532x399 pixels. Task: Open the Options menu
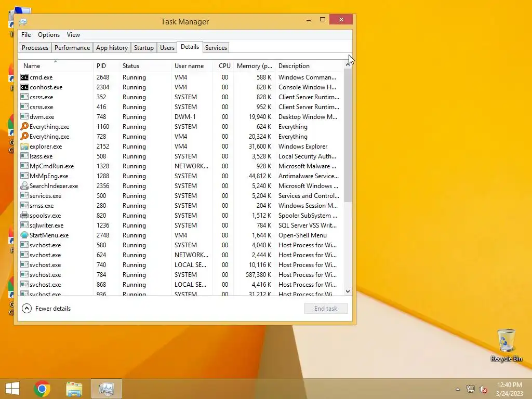pyautogui.click(x=49, y=35)
